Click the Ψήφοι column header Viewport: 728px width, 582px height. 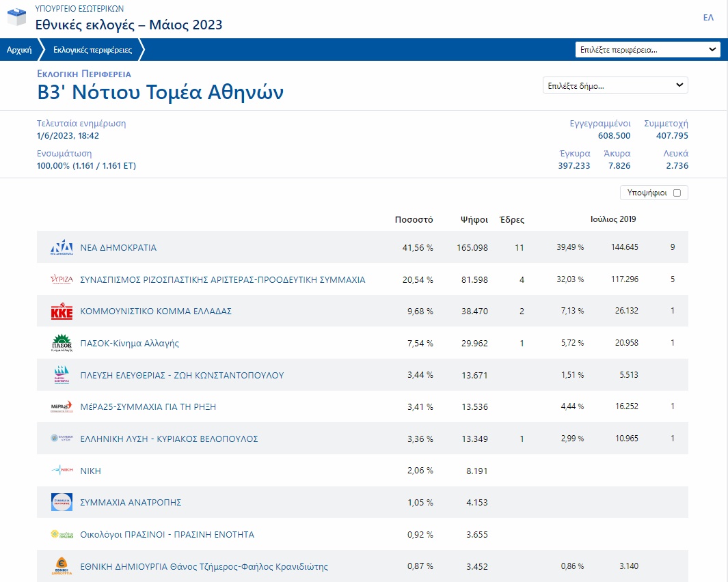coord(474,219)
